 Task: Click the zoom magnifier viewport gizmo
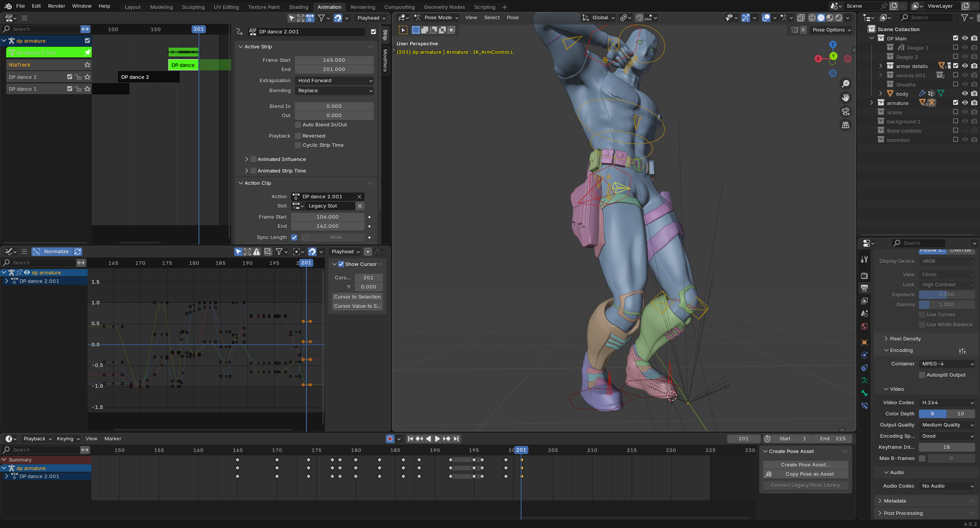[x=846, y=84]
